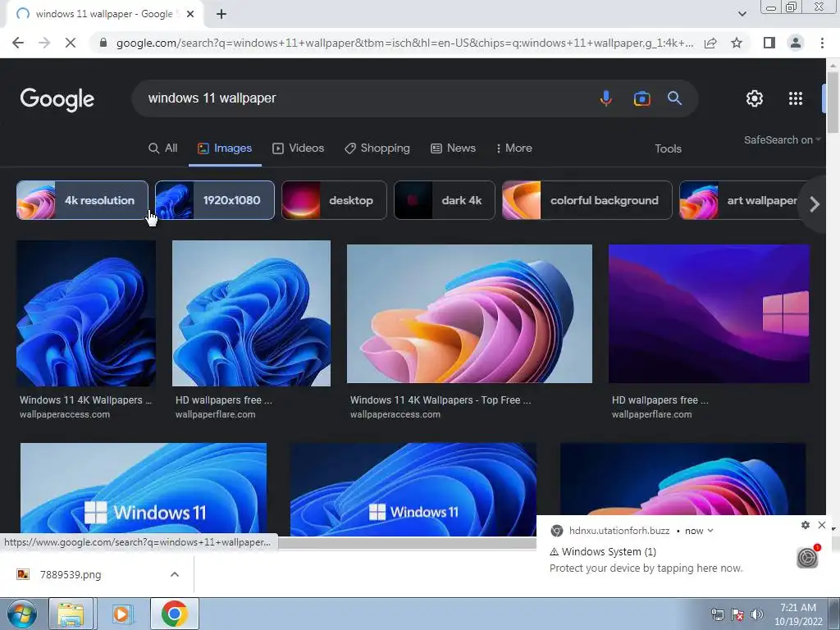
Task: Open the Windows 11 dark-background logo thumbnail
Action: (413, 489)
